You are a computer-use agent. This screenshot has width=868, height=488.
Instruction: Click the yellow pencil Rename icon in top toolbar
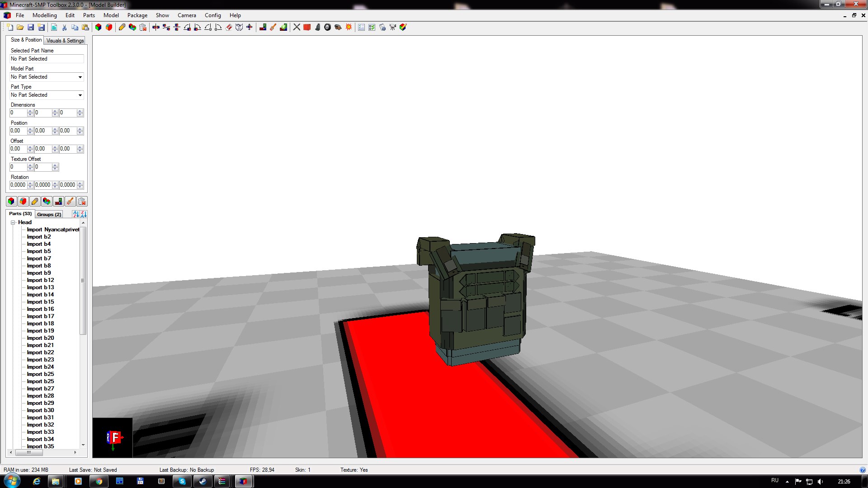tap(122, 28)
